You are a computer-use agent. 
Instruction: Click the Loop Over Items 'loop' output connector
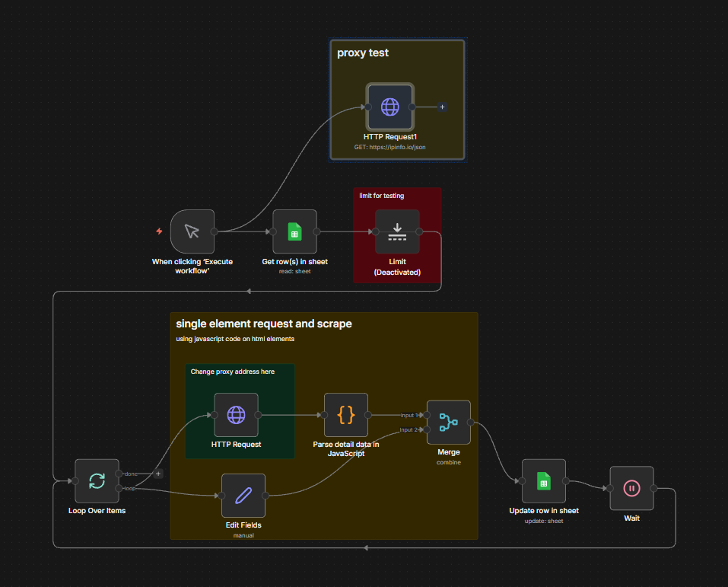119,488
